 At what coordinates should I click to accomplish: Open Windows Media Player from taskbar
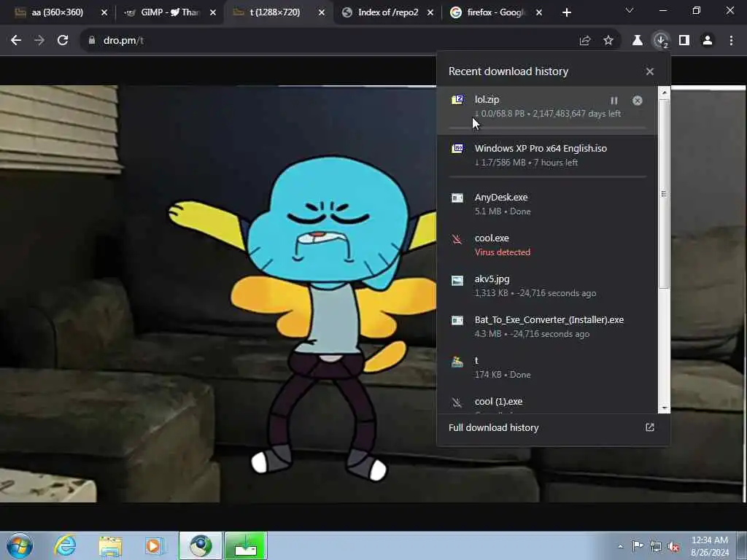[155, 546]
